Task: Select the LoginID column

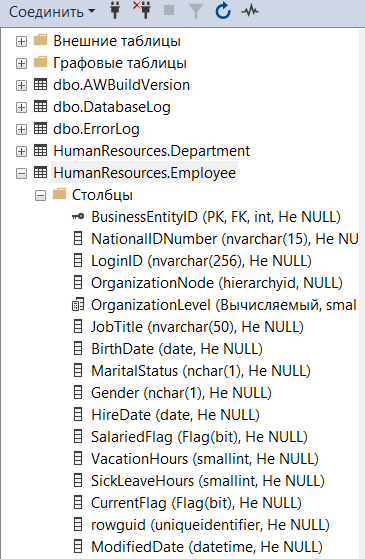Action: [x=201, y=261]
